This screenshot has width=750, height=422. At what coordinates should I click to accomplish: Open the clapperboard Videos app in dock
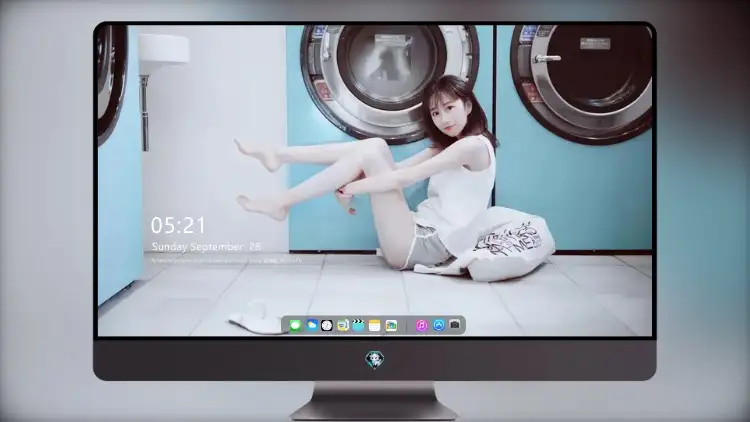[358, 325]
